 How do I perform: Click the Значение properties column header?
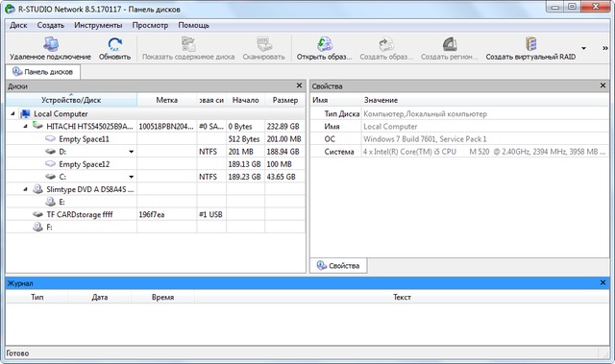pos(485,100)
